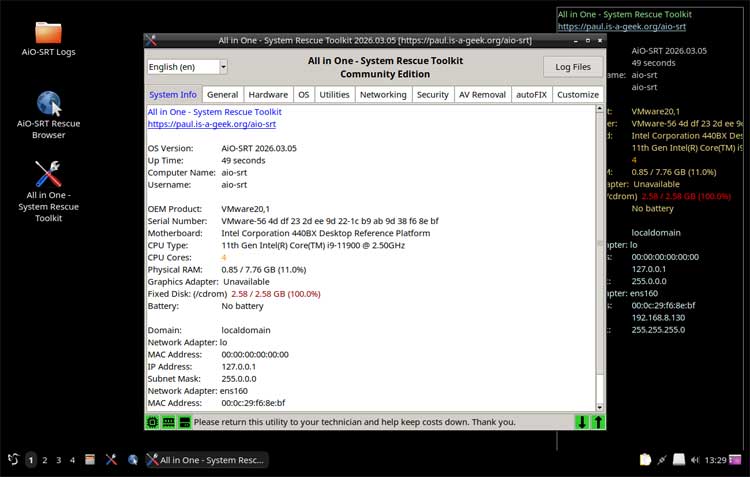Switch to the Customize tab
This screenshot has width=750, height=477.
pyautogui.click(x=578, y=95)
